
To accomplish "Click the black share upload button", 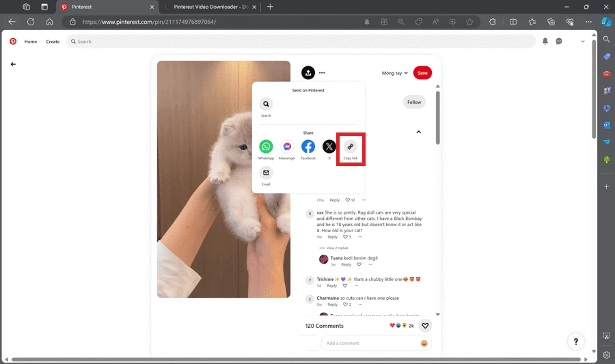I will 308,72.
